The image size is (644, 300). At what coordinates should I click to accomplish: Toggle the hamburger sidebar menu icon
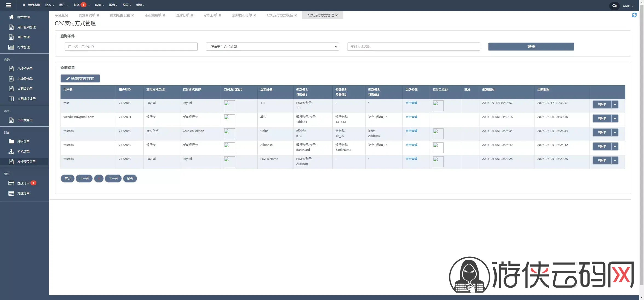coord(8,5)
